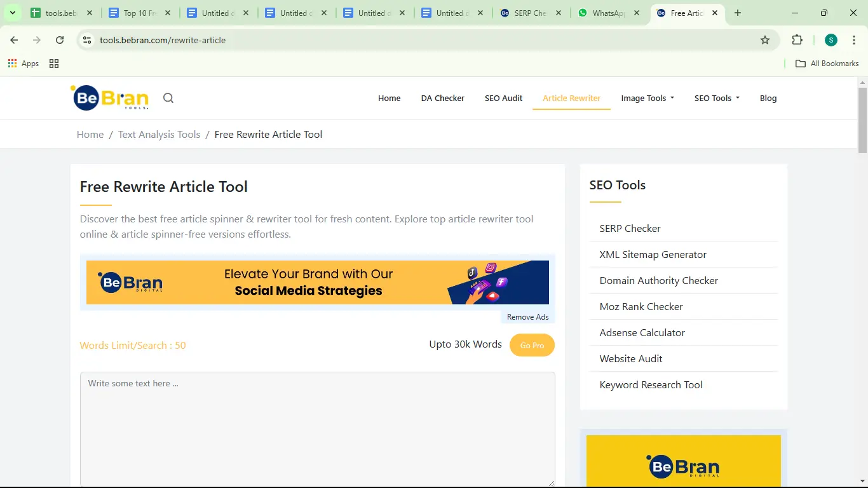Click the Upto 30k Words text

pos(465,344)
